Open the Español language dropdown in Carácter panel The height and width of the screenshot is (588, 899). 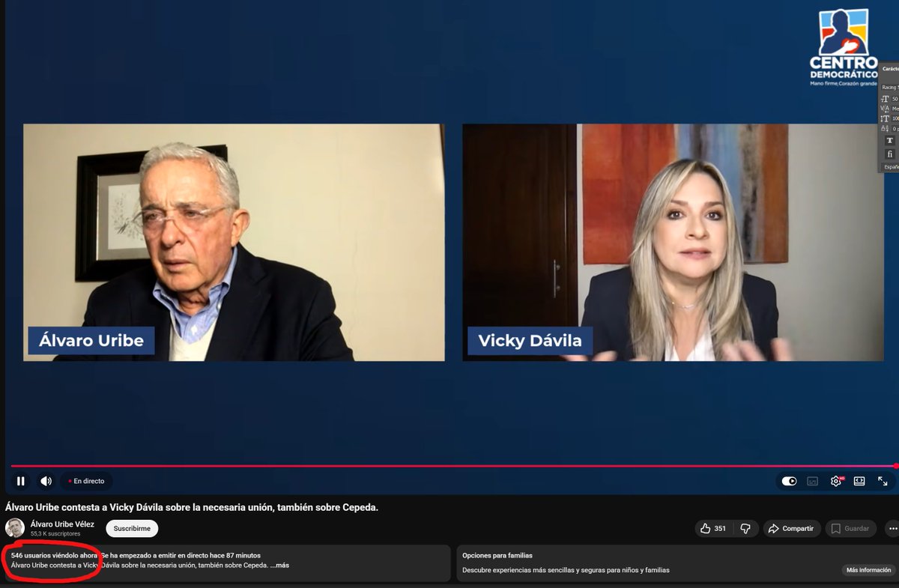click(x=891, y=167)
